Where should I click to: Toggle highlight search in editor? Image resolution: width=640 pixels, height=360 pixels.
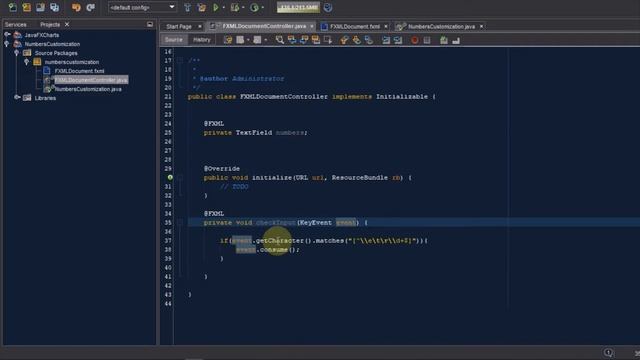point(316,40)
